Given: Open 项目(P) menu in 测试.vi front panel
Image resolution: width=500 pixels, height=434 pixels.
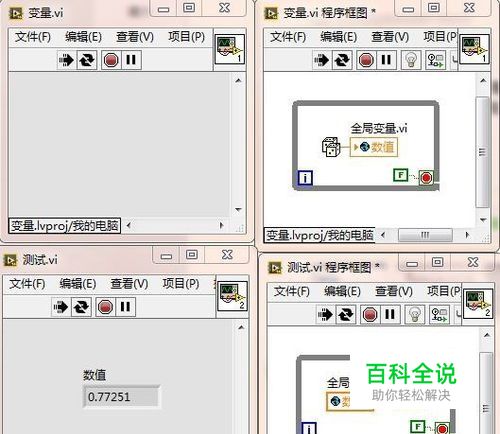Looking at the screenshot, I should 181,284.
